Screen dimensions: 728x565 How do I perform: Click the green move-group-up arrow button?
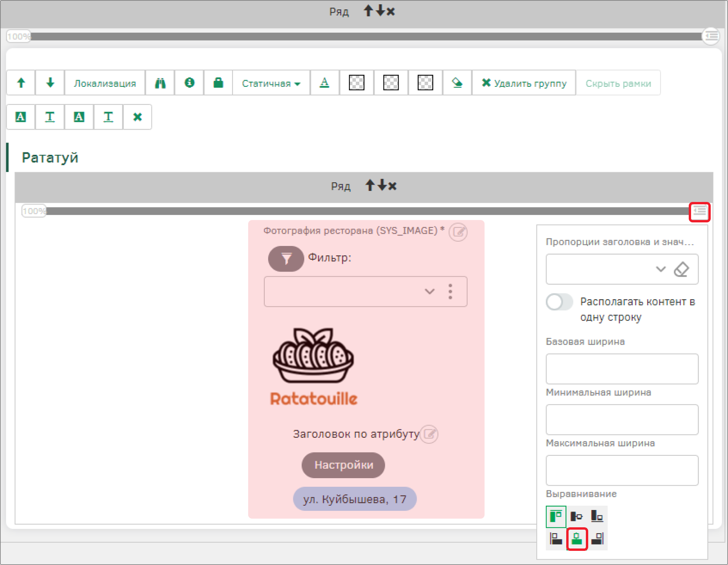tap(21, 83)
